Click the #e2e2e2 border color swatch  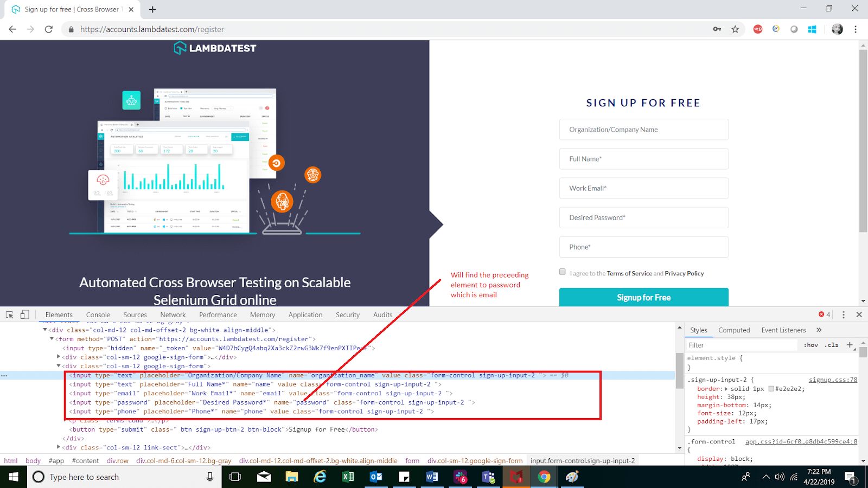coord(771,389)
